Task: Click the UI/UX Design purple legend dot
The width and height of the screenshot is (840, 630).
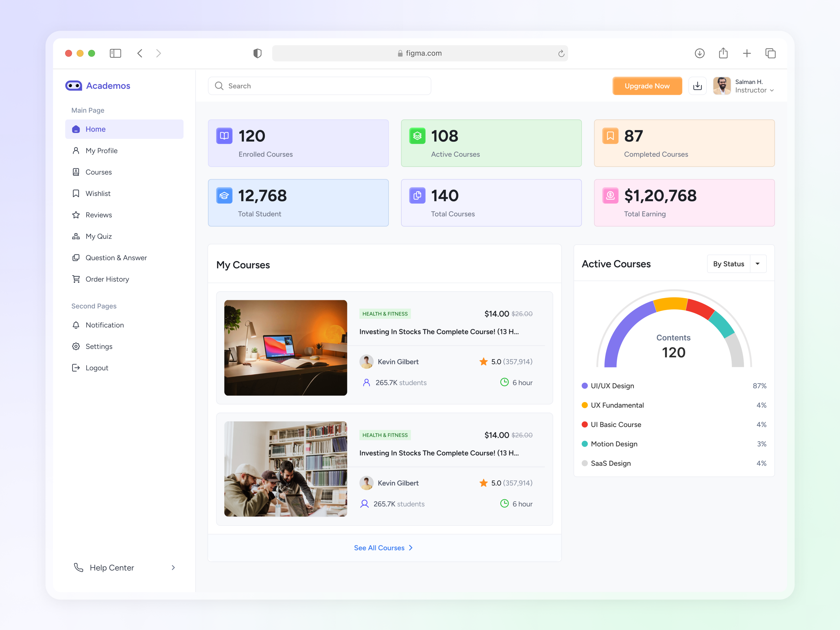Action: pos(585,386)
